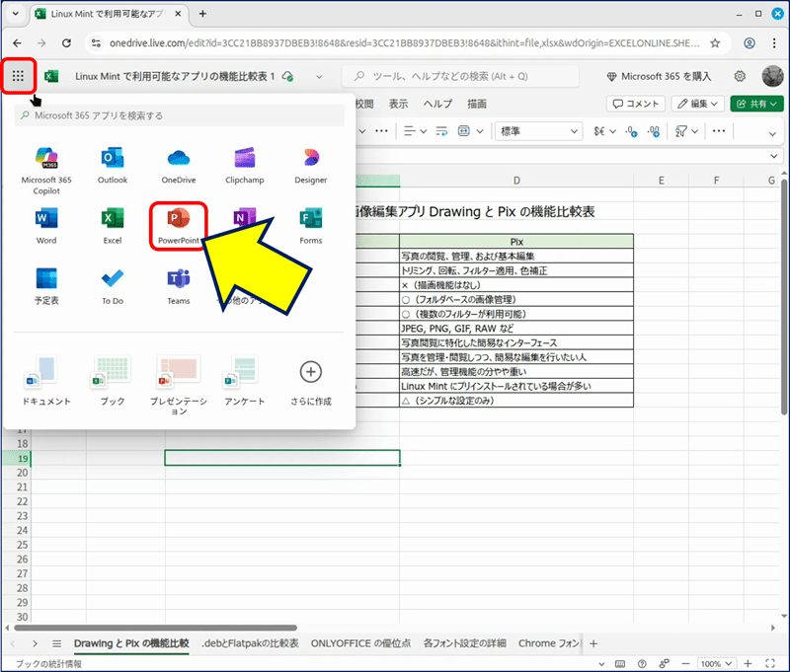
Task: Create a new ドキュメント from the launcher
Action: 46,381
